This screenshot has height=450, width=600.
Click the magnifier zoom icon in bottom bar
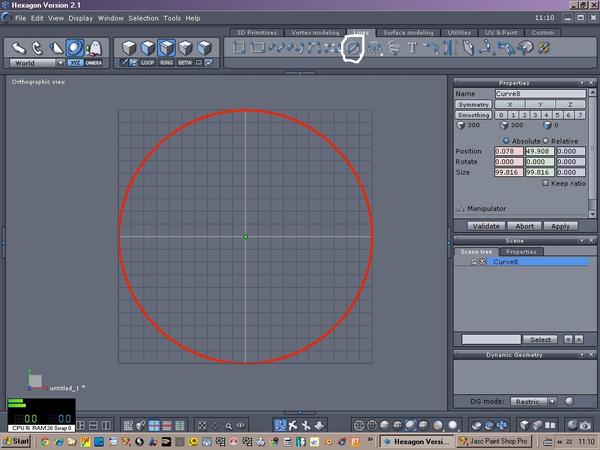click(228, 426)
